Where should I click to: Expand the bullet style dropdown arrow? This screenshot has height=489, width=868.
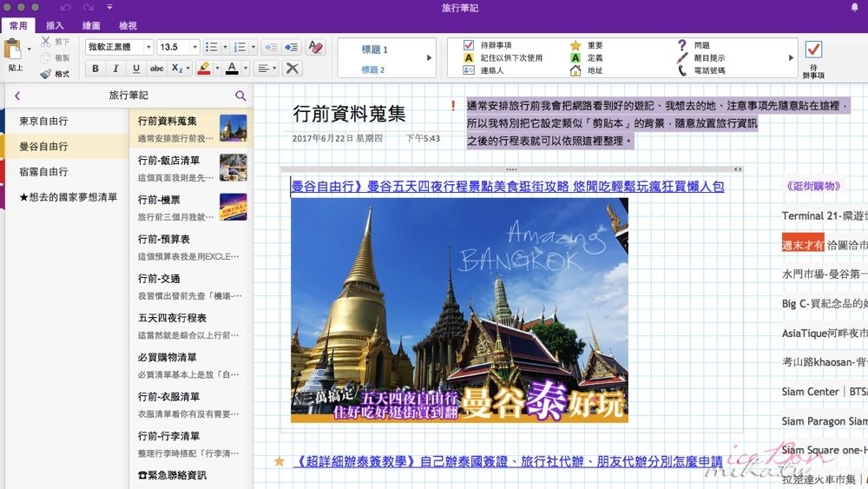pyautogui.click(x=226, y=47)
